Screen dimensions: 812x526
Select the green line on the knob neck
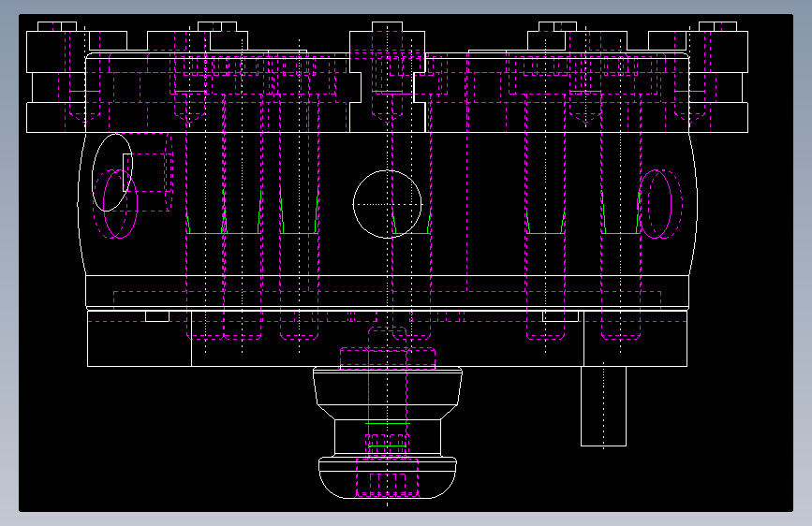[x=388, y=423]
